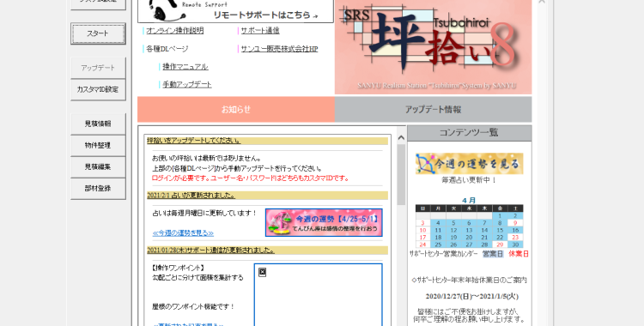Switch to the お知らせ tab
This screenshot has width=644, height=326.
point(236,109)
